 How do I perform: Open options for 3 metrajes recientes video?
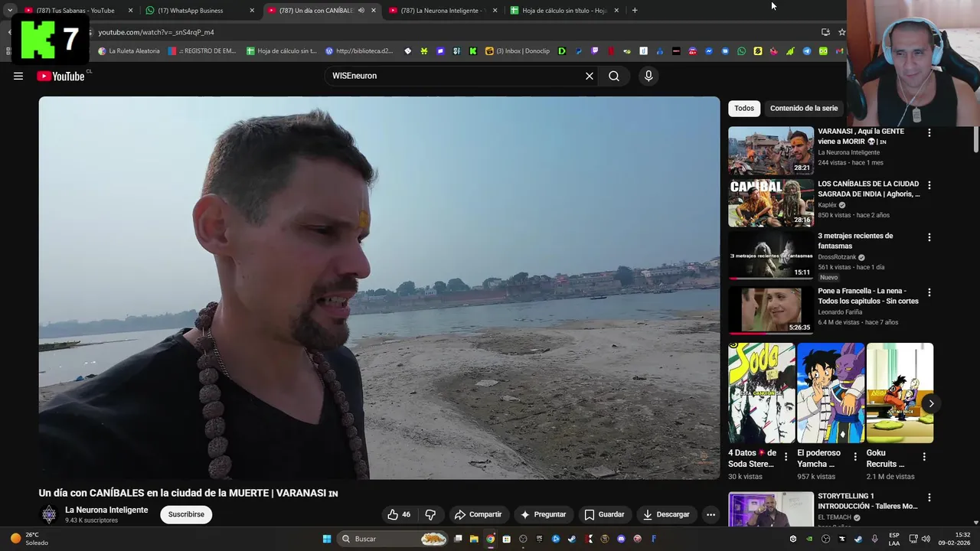[929, 237]
